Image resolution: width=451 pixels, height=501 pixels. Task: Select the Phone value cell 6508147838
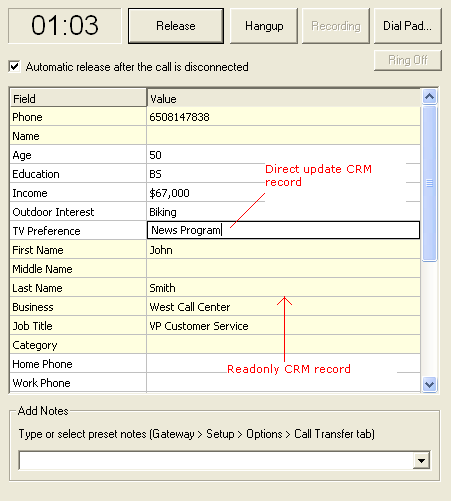[283, 117]
